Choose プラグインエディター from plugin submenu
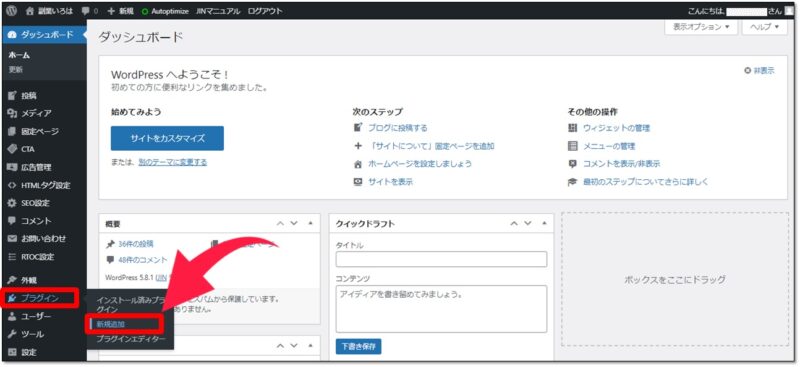Screen dimensions: 800x367 tap(131, 338)
